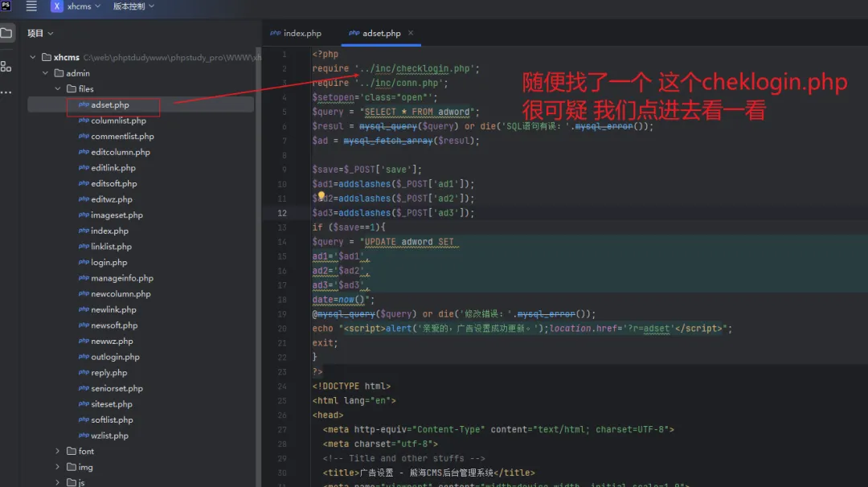The image size is (868, 487).
Task: Expand the img folder node
Action: 58,467
